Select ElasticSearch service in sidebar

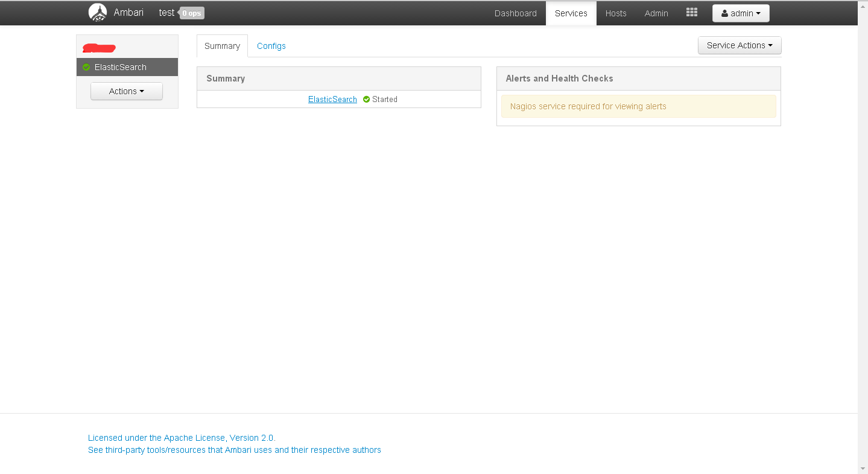127,67
